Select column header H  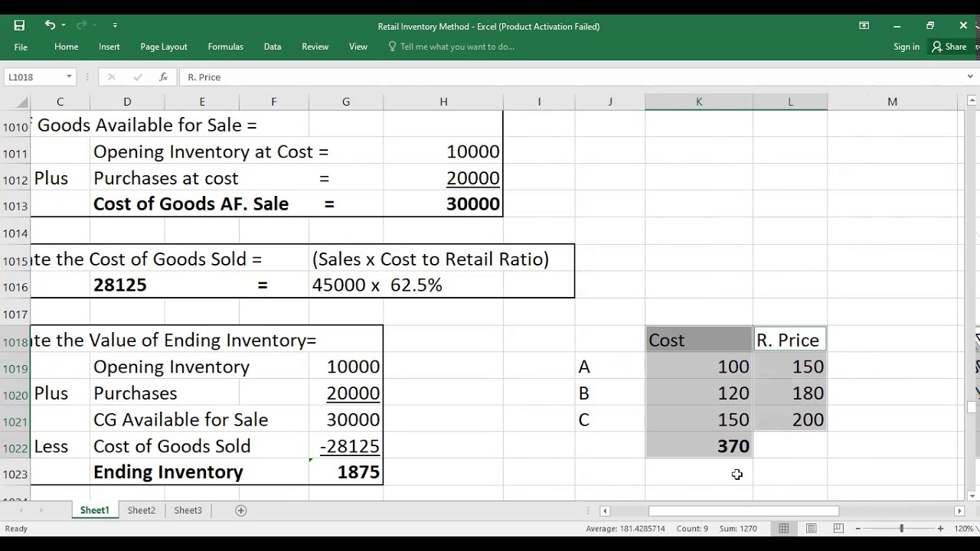tap(443, 102)
